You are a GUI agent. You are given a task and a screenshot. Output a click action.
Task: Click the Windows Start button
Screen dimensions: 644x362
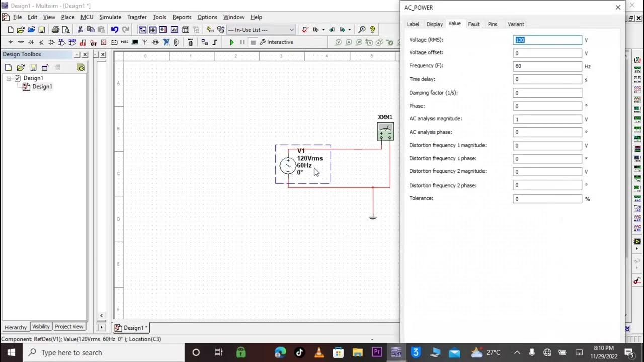point(11,352)
